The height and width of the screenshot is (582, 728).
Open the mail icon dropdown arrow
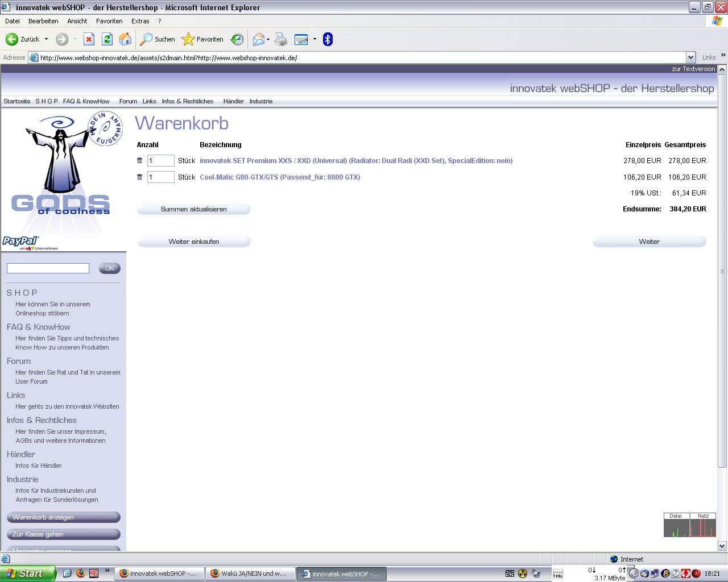[268, 39]
